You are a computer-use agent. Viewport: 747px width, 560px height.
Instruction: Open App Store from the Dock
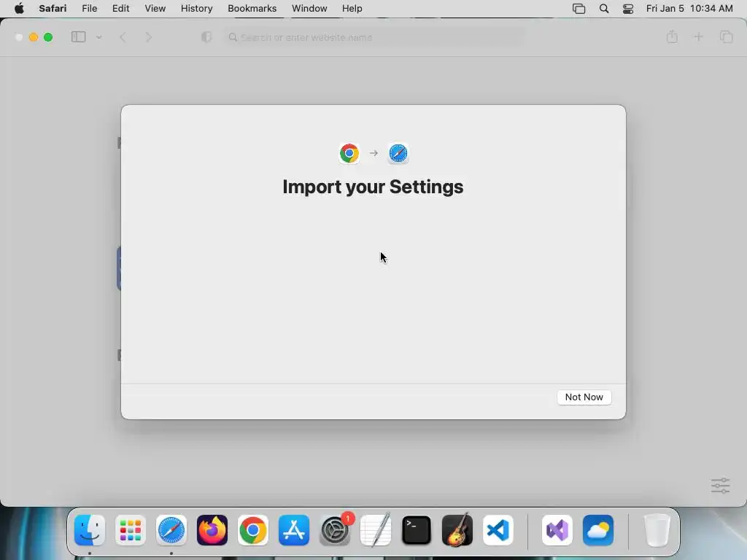(294, 530)
